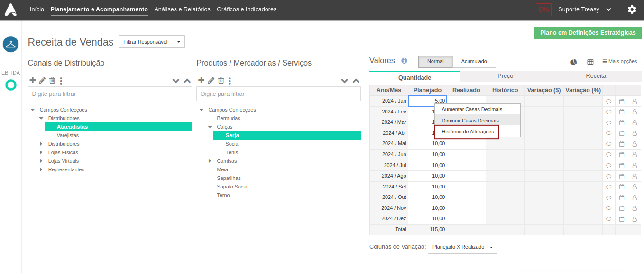Image resolution: width=644 pixels, height=273 pixels.
Task: Open Início menu
Action: (x=37, y=9)
